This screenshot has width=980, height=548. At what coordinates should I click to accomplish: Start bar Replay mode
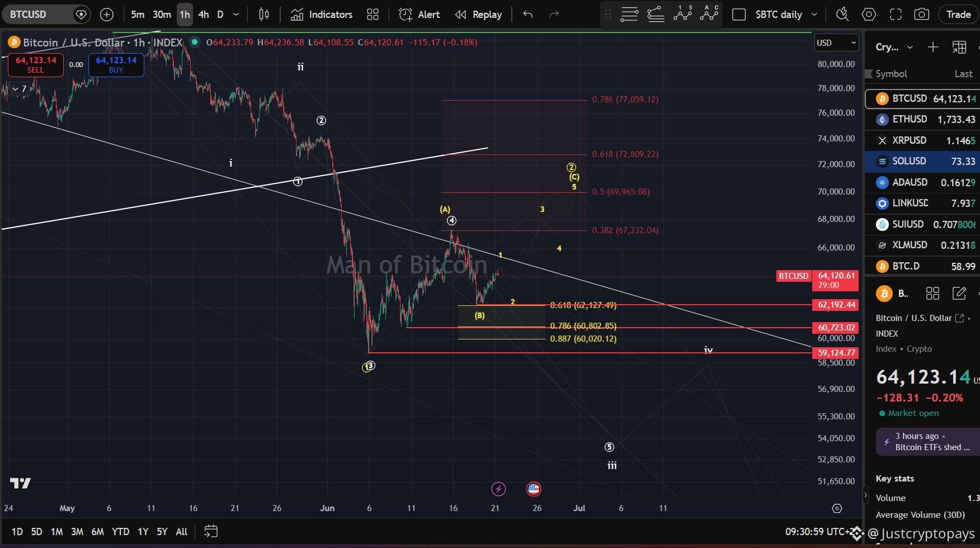[478, 15]
